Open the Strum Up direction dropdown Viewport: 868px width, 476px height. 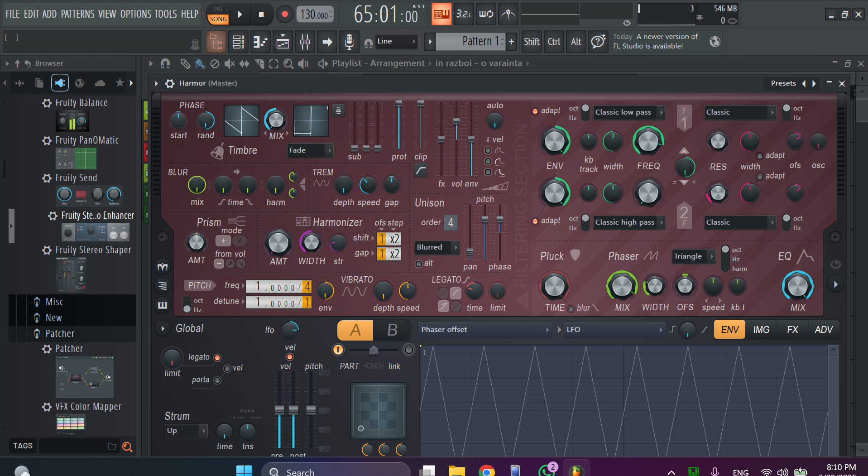(186, 431)
